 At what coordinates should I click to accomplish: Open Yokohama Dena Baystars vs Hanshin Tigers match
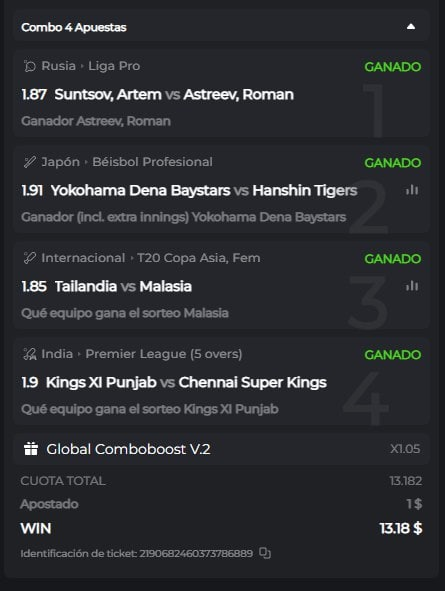tap(204, 190)
